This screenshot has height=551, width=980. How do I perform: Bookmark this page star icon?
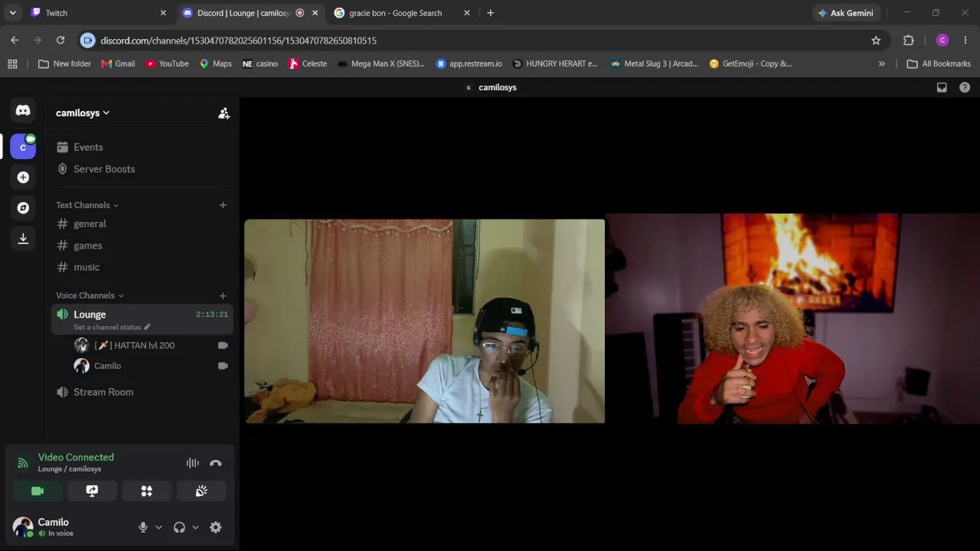pos(876,41)
